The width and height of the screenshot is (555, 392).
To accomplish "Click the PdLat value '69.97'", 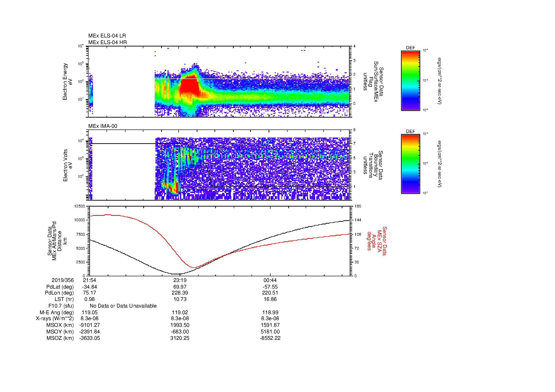I will (x=180, y=287).
